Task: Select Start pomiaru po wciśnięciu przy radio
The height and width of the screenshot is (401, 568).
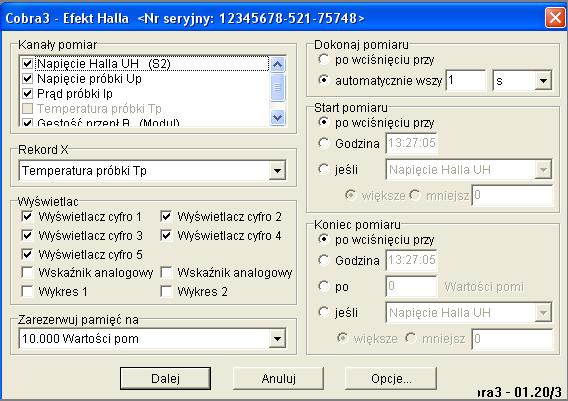Action: tap(323, 122)
